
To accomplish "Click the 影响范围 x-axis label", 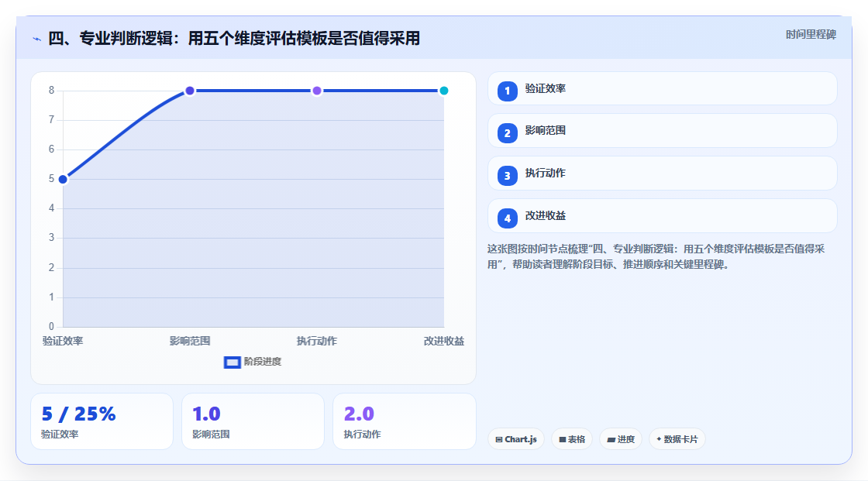I will tap(190, 341).
